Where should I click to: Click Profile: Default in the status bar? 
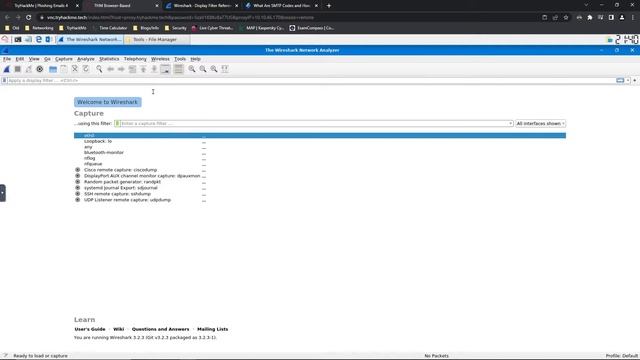[x=622, y=356]
